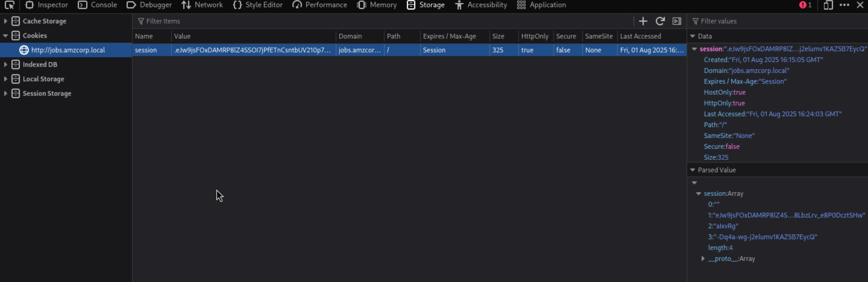Expand the Indexed DB tree item
The height and width of the screenshot is (282, 868).
(5, 64)
